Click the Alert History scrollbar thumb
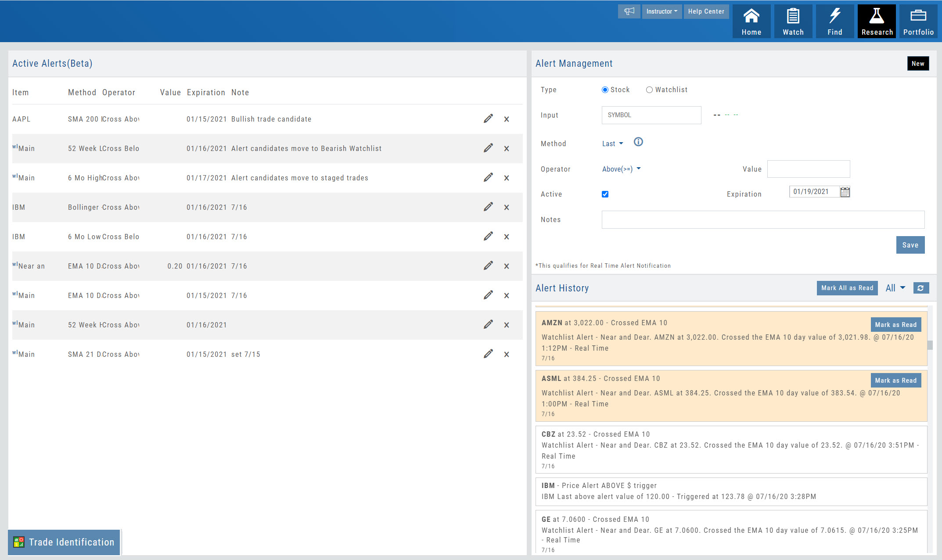 coord(930,345)
